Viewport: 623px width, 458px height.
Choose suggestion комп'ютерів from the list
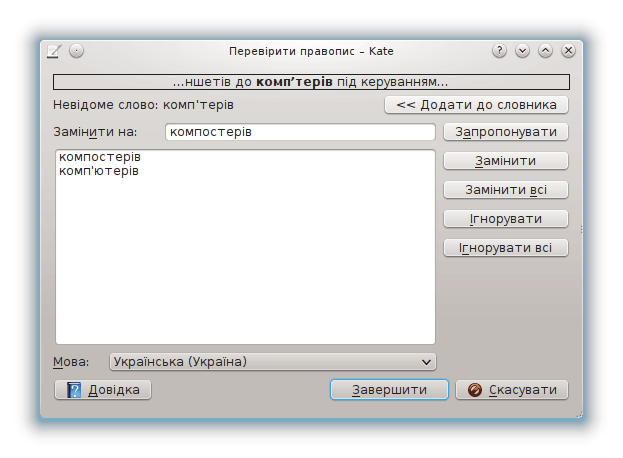pos(99,171)
